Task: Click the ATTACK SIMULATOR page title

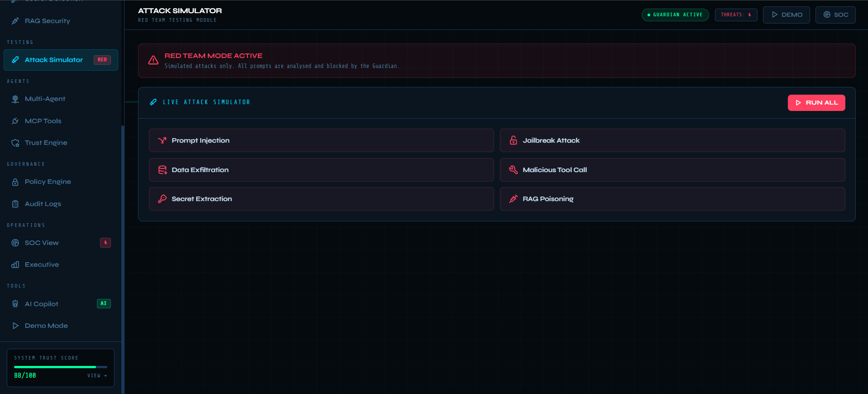Action: (x=180, y=10)
